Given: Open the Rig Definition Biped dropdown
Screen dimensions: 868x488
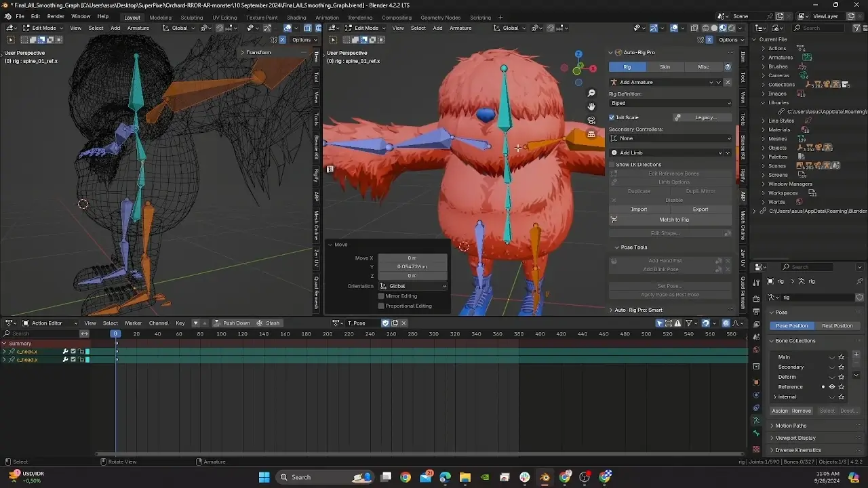Looking at the screenshot, I should [x=670, y=103].
